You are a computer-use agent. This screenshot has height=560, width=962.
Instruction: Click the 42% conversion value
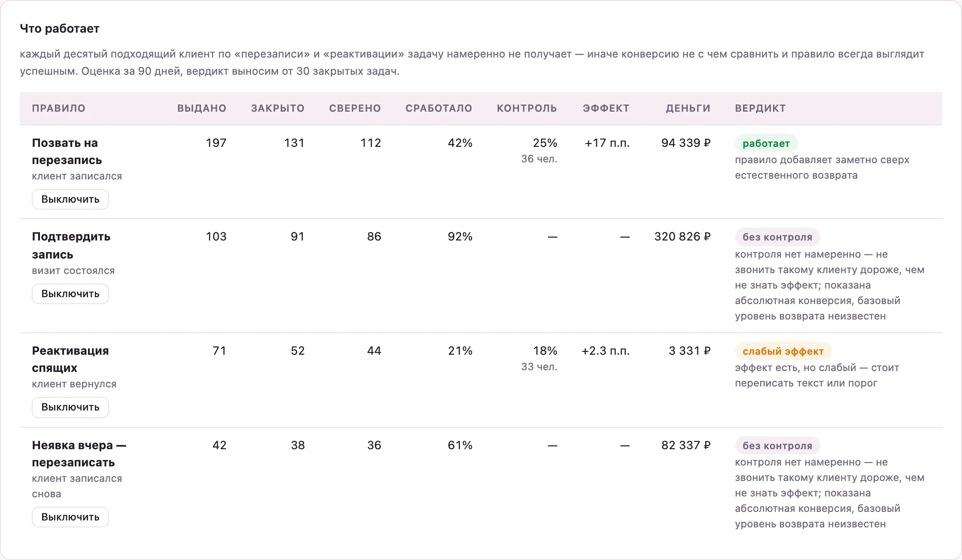pos(460,143)
